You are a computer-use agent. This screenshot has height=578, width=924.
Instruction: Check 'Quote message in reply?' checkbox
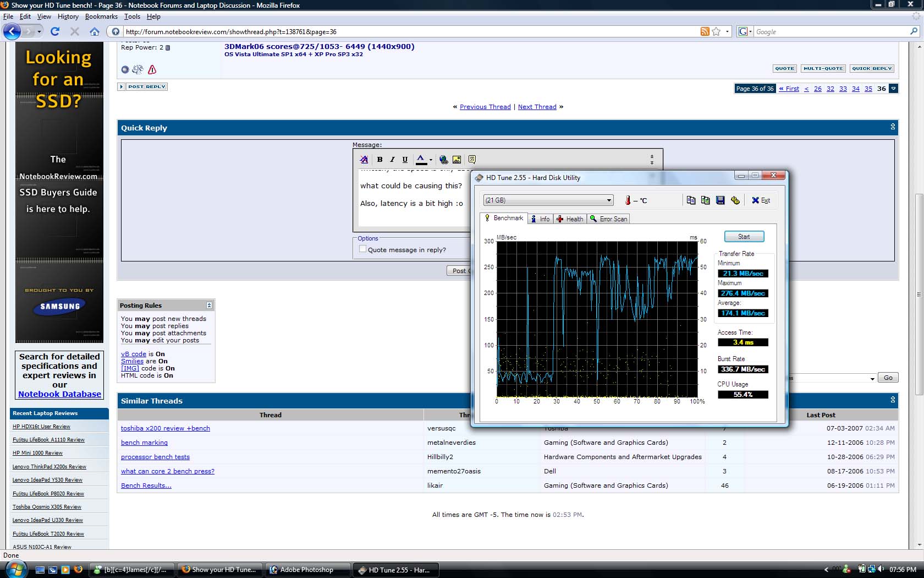point(362,249)
